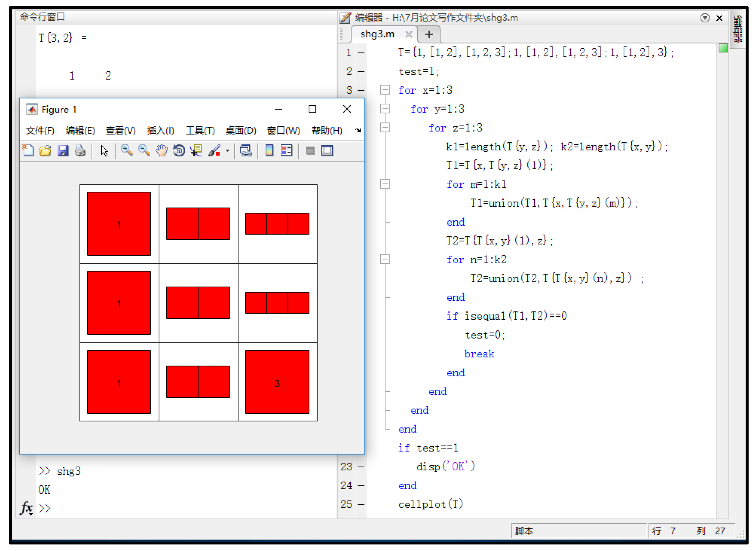The image size is (756, 551).
Task: Enable the Data Cursor tool
Action: pos(196,151)
